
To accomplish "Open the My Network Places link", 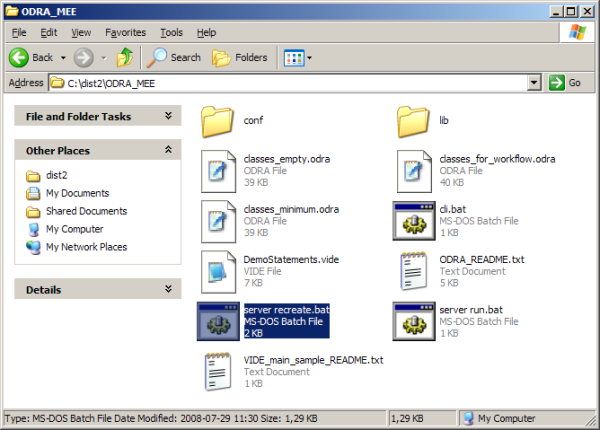I will click(x=86, y=247).
